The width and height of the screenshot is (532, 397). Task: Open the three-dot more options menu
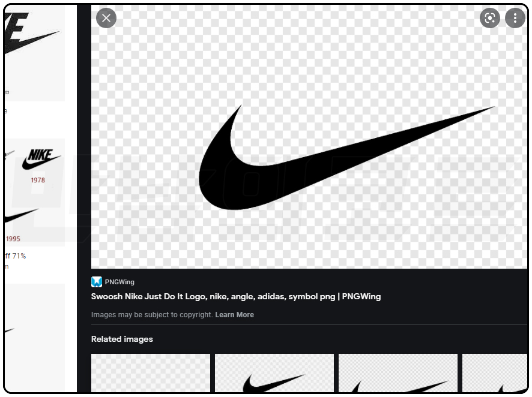(515, 18)
